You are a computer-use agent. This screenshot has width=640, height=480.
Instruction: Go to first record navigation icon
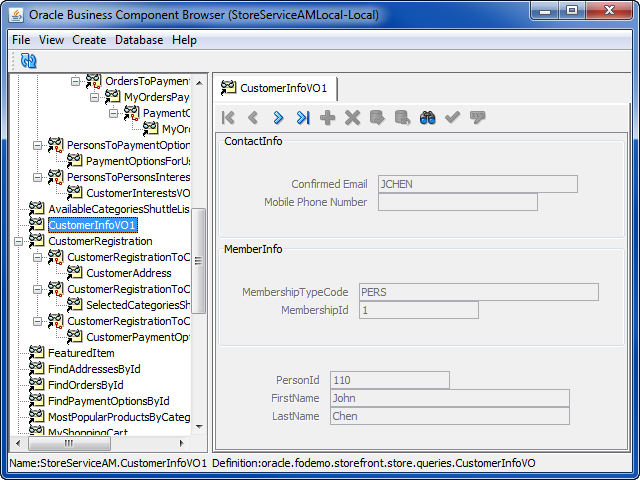click(228, 118)
